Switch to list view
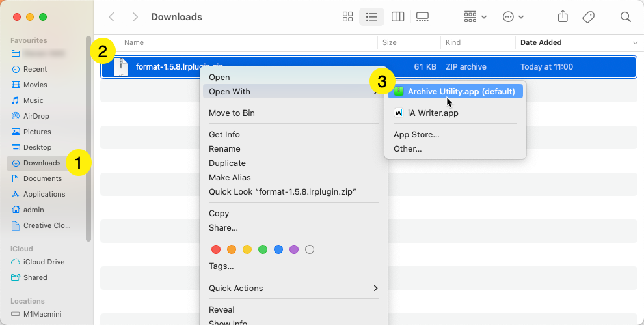The height and width of the screenshot is (325, 644). coord(371,17)
